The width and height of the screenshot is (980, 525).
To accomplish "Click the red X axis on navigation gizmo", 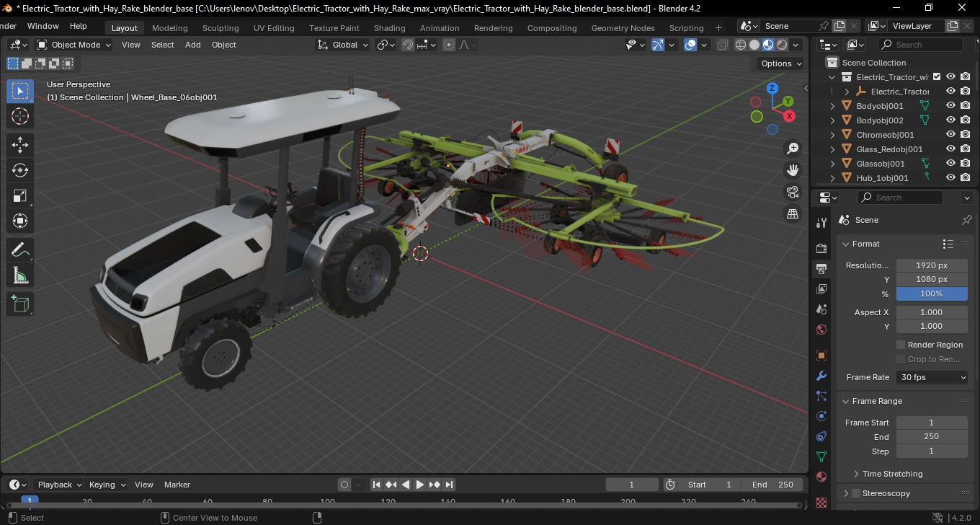I will [790, 116].
